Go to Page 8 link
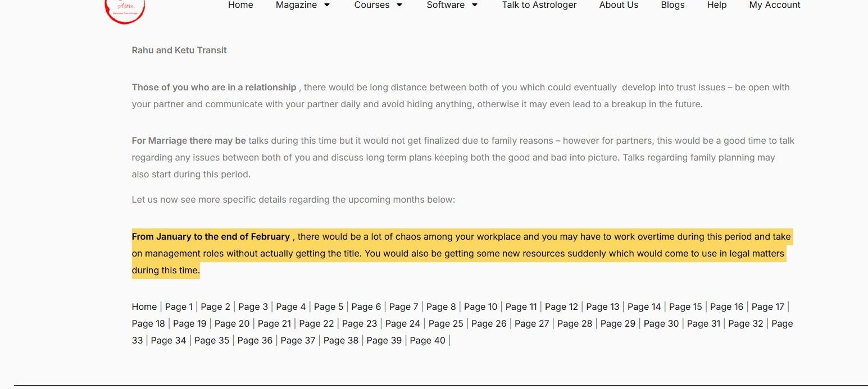 tap(441, 306)
